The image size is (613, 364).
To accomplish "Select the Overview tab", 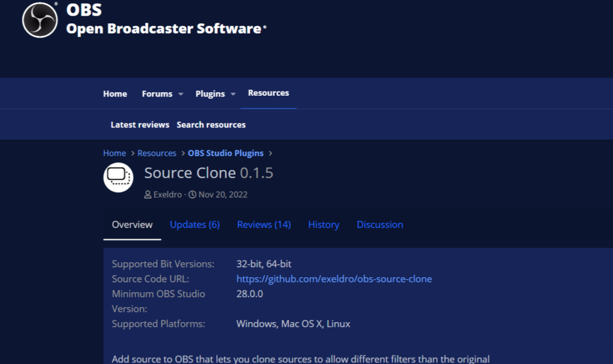I will click(132, 225).
